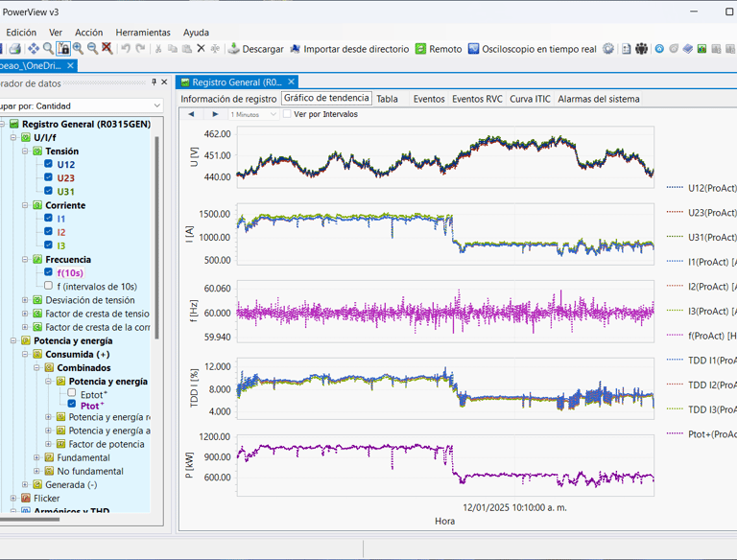737x560 pixels.
Task: Switch to the Curva ITIC tab
Action: coord(531,99)
